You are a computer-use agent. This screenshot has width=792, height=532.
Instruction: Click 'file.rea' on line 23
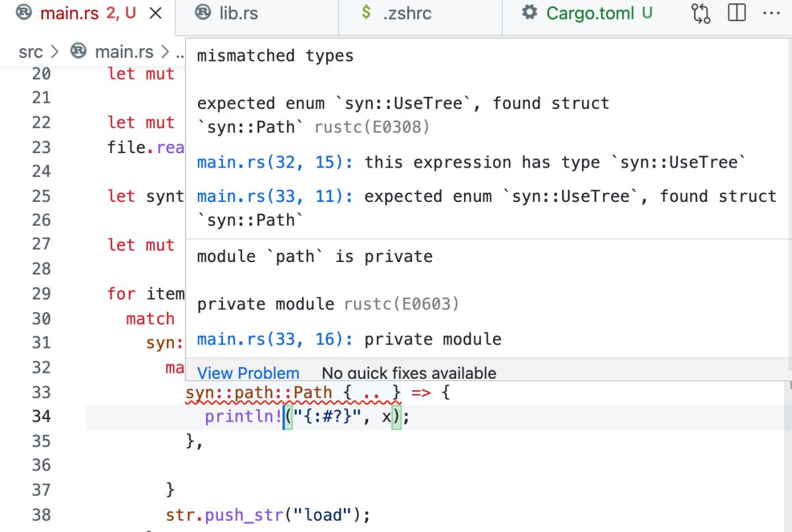pos(146,147)
